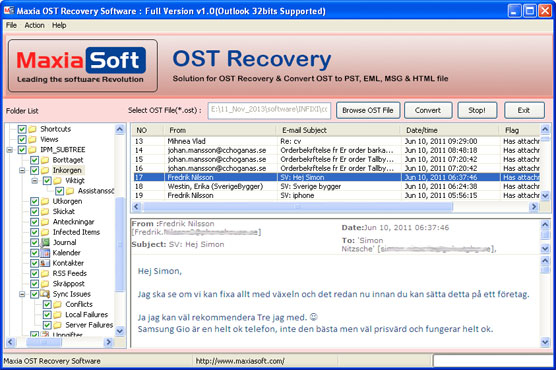Viewport: 556px width, 370px height.
Task: Click the email list horizontal scrollbar thumb
Action: pyautogui.click(x=297, y=206)
